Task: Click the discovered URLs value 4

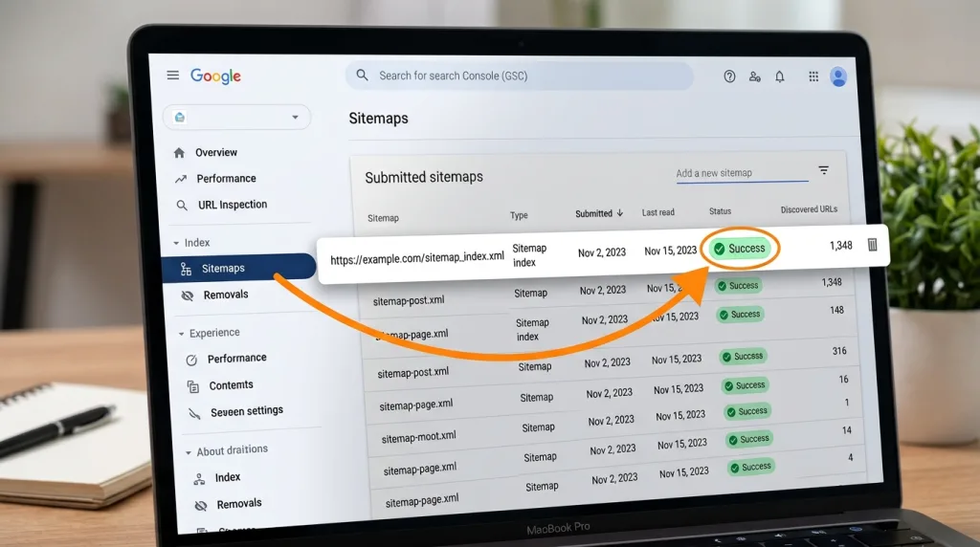Action: coord(850,457)
